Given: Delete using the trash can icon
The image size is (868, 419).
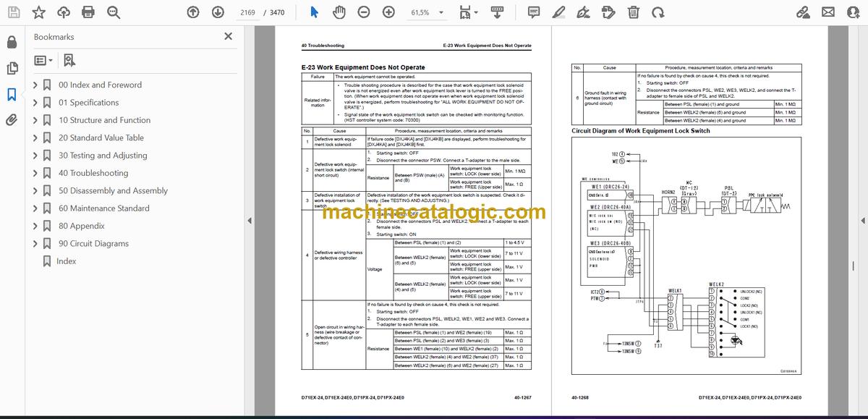Looking at the screenshot, I should [633, 12].
